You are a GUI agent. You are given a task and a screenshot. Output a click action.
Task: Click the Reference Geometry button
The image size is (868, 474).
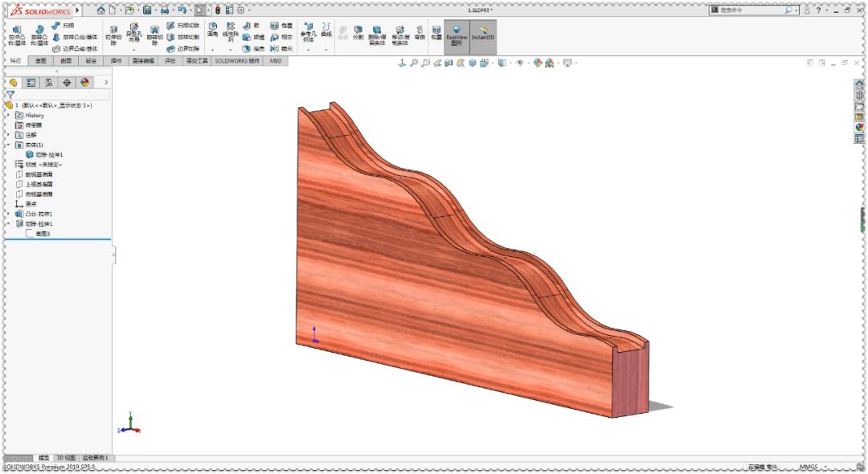point(307,32)
